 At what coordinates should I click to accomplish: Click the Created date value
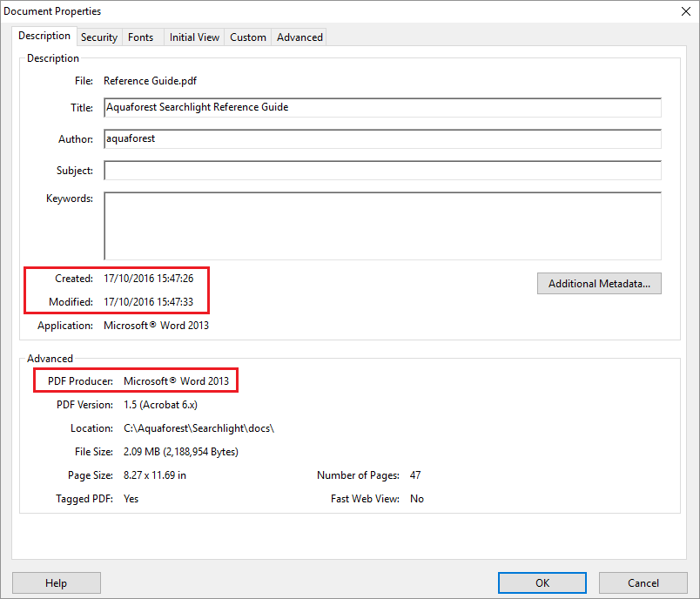[148, 279]
